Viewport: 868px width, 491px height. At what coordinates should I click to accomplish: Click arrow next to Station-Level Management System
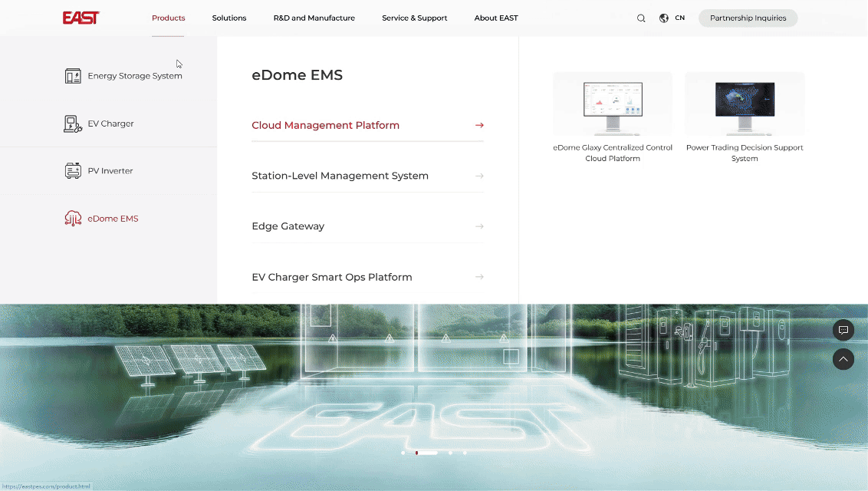[479, 176]
